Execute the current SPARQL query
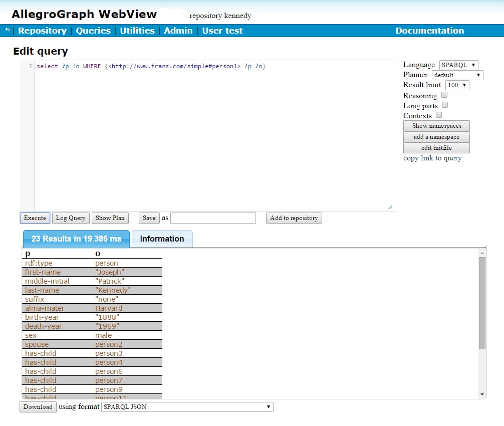This screenshot has width=504, height=426. click(x=35, y=218)
